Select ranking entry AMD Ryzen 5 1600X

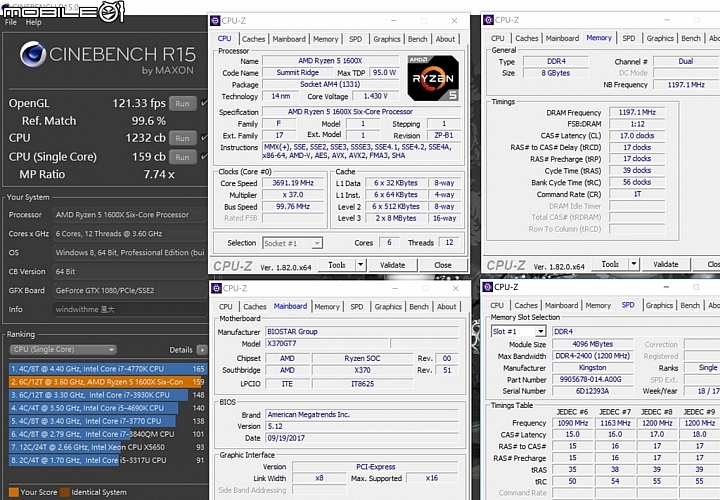(x=107, y=382)
